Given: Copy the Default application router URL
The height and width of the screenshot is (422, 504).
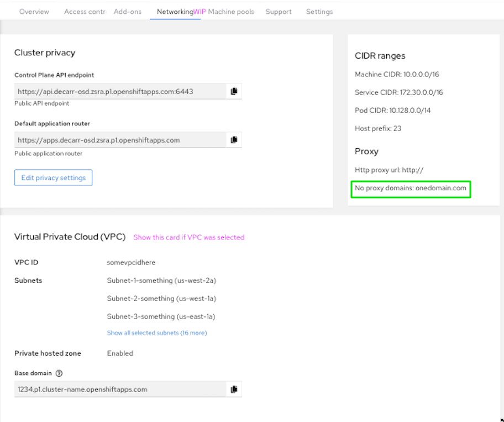Looking at the screenshot, I should pyautogui.click(x=234, y=140).
